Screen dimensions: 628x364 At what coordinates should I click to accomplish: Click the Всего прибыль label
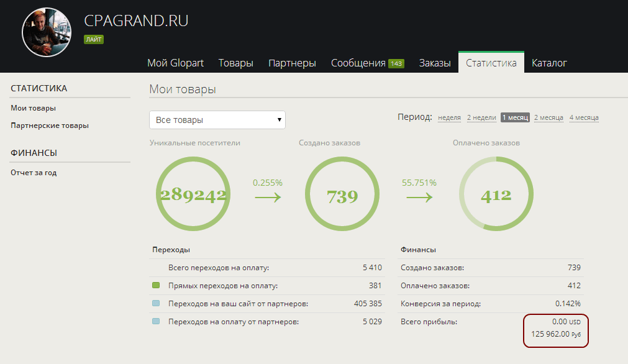[x=429, y=322]
